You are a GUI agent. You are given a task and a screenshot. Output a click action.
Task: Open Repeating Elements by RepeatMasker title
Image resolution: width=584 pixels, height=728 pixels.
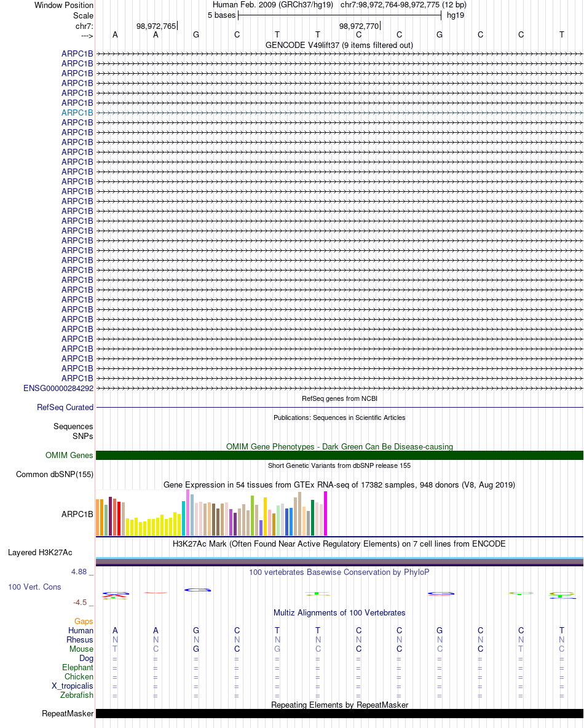click(339, 705)
